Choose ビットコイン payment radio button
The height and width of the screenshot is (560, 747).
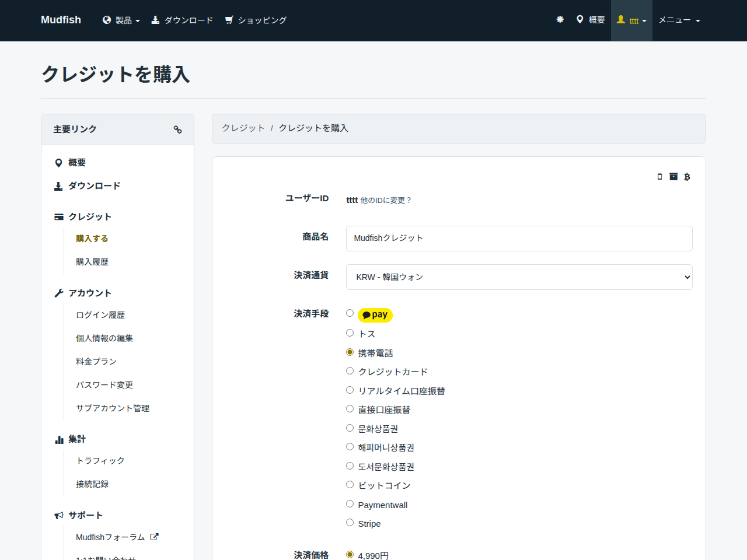click(350, 485)
